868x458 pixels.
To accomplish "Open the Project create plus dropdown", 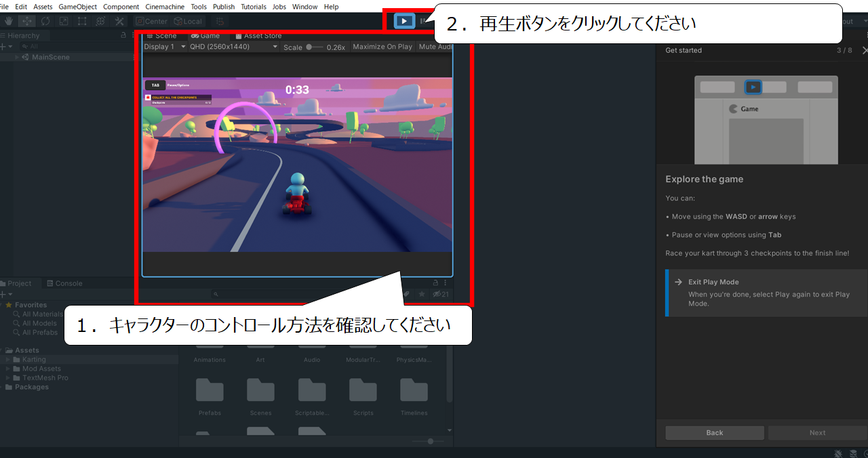I will point(6,294).
